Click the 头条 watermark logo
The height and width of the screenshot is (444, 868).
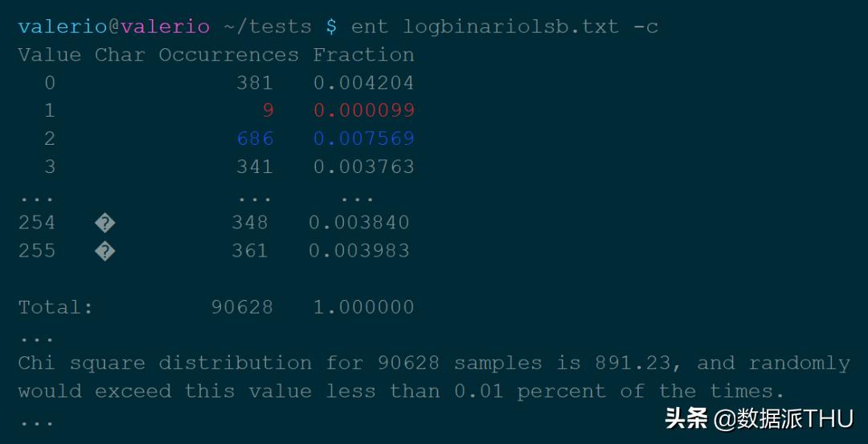pos(686,418)
